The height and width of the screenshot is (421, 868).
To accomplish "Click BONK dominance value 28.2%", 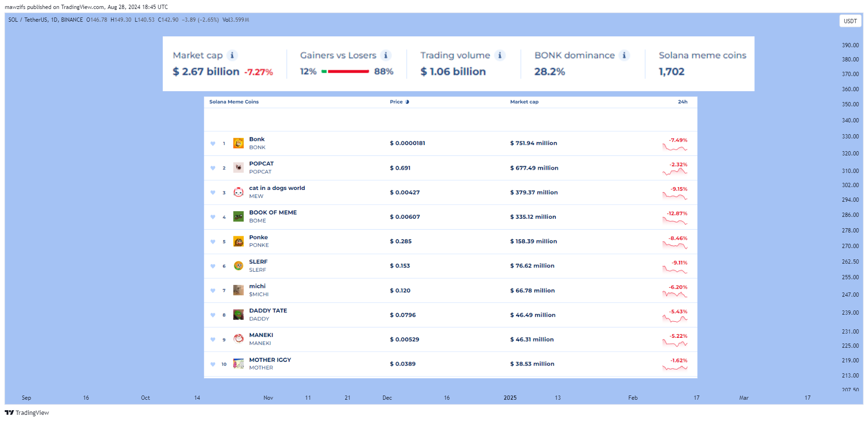I will (550, 71).
